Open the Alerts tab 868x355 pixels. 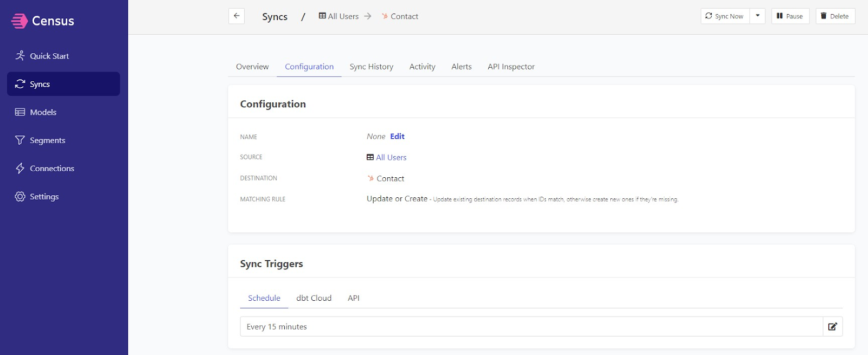coord(462,67)
